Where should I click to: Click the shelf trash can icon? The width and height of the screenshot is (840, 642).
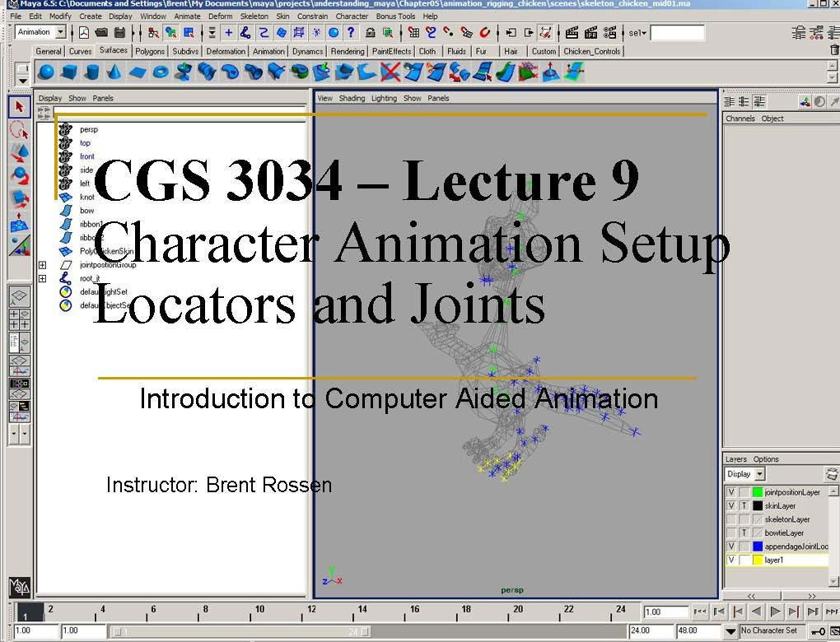tap(834, 50)
